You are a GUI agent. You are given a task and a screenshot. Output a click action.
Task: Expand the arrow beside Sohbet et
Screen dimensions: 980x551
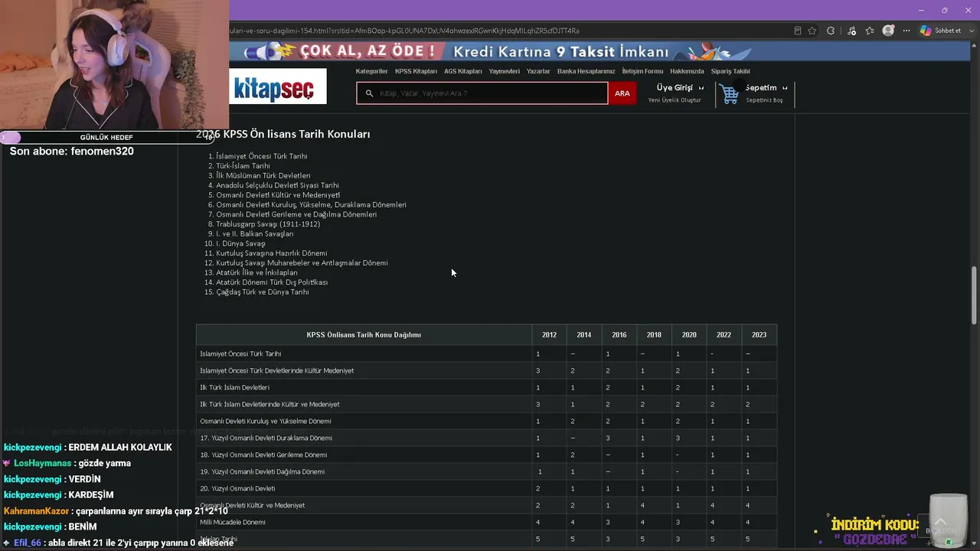point(970,31)
